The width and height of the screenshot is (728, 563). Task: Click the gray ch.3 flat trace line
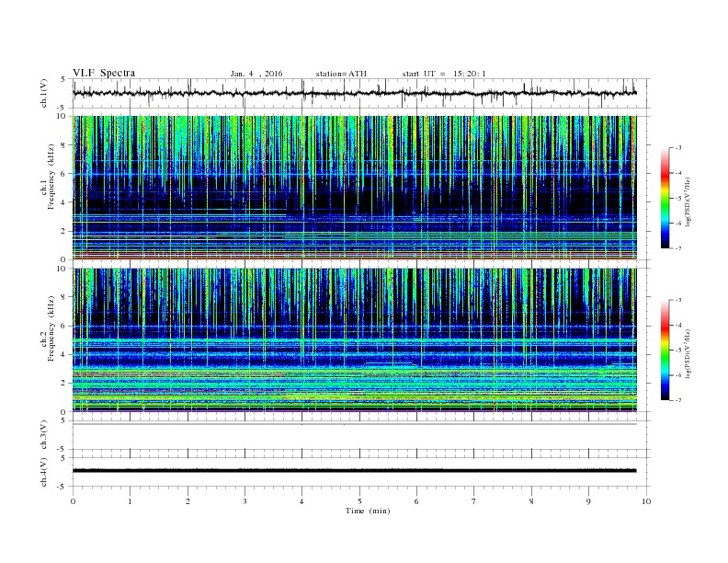click(355, 424)
